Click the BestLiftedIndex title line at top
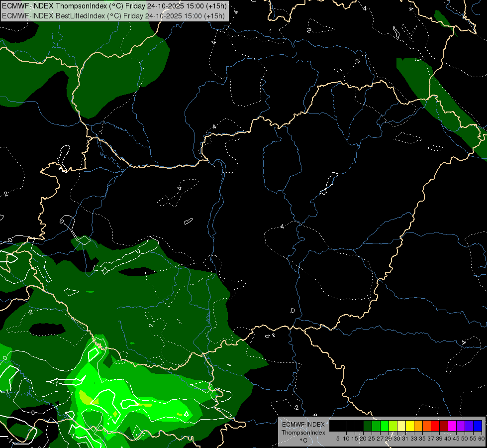The height and width of the screenshot is (448, 487). pyautogui.click(x=113, y=15)
